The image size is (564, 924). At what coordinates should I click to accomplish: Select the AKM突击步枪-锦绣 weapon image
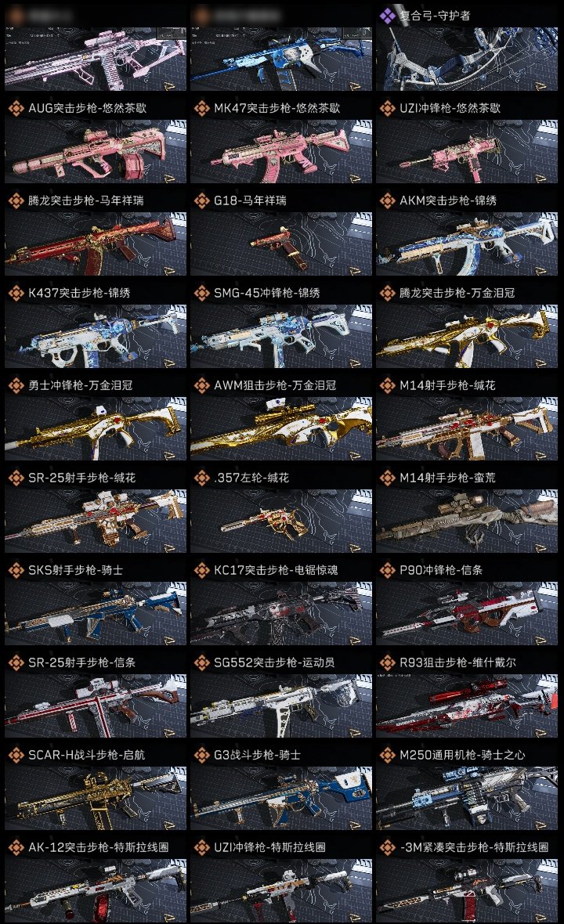[467, 244]
